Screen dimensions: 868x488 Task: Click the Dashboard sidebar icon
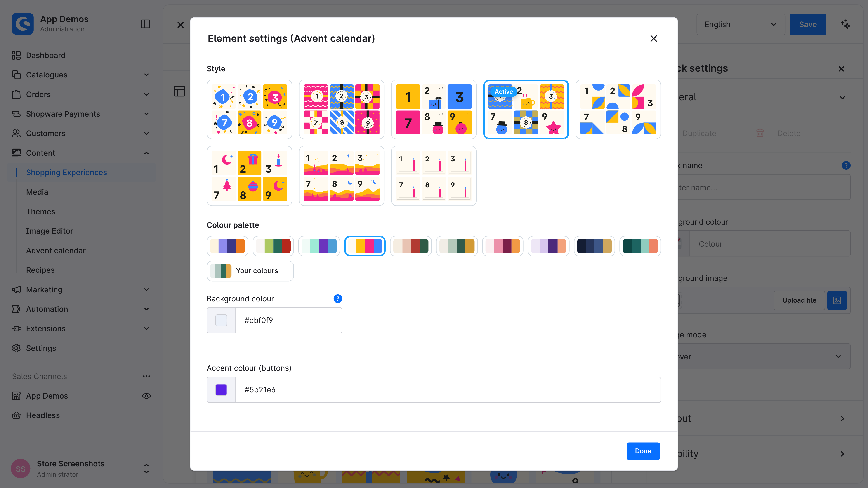pos(16,55)
